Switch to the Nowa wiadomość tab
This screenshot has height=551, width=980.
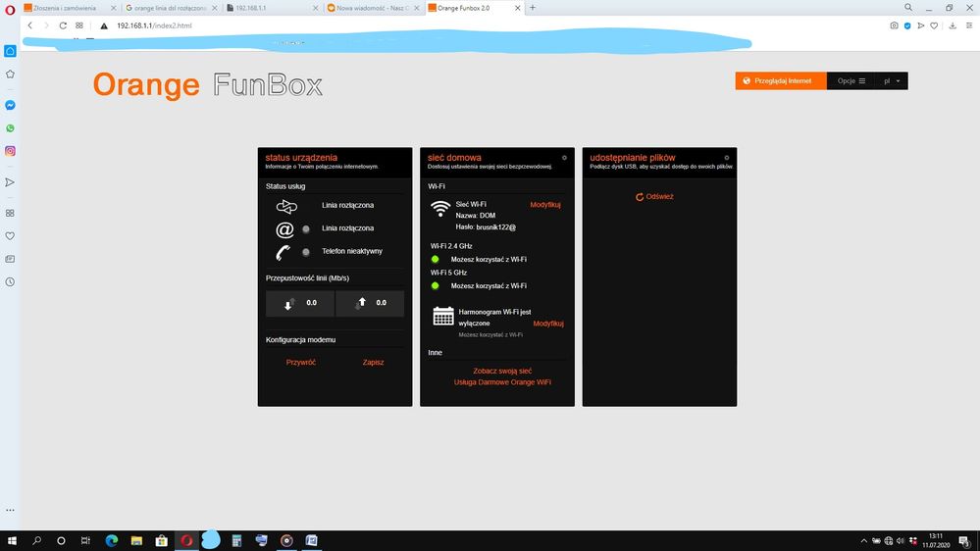(x=373, y=8)
